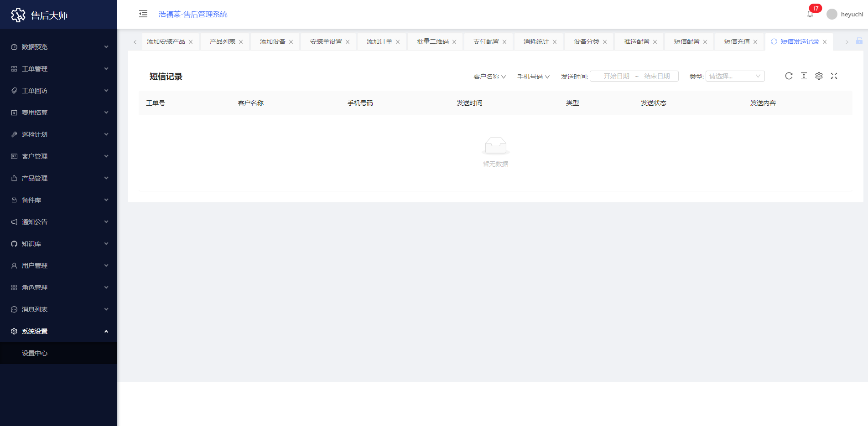This screenshot has width=868, height=426.
Task: Open the 类型 select dropdown
Action: (735, 76)
